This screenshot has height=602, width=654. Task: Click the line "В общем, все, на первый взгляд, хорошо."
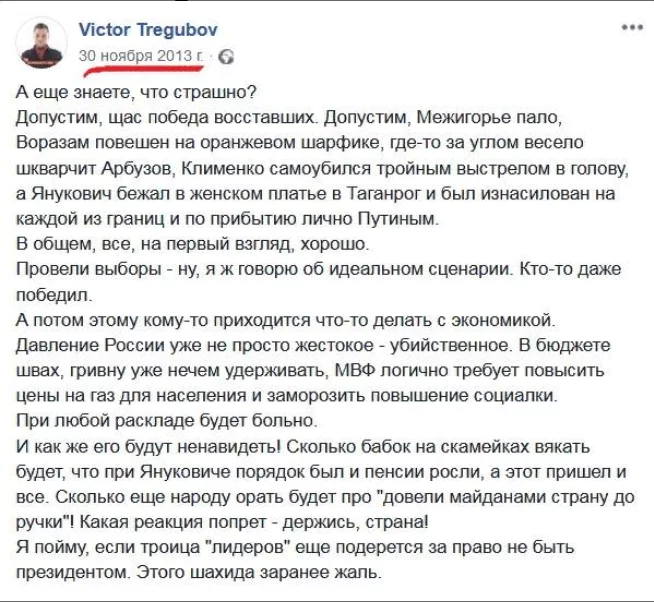(194, 244)
